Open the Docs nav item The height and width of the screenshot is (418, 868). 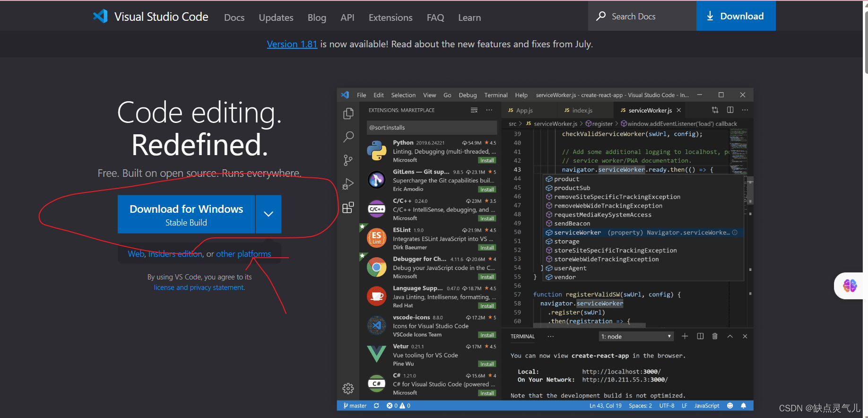click(x=234, y=17)
